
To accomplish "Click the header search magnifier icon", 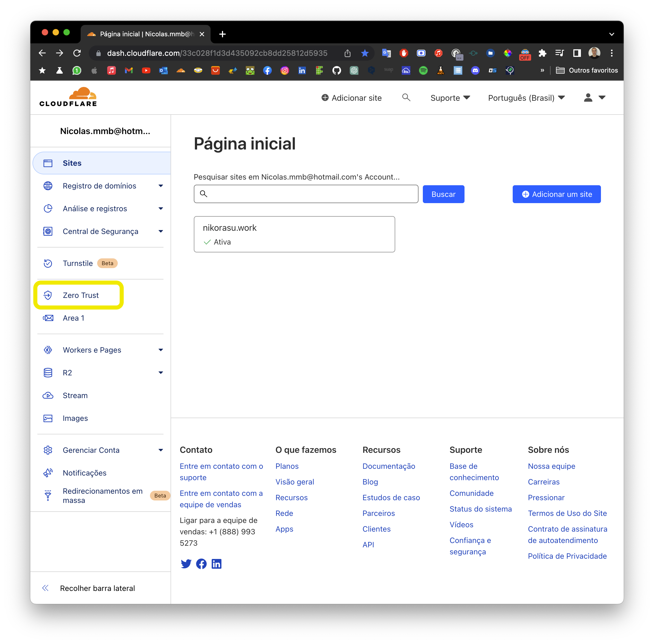I will (x=406, y=97).
